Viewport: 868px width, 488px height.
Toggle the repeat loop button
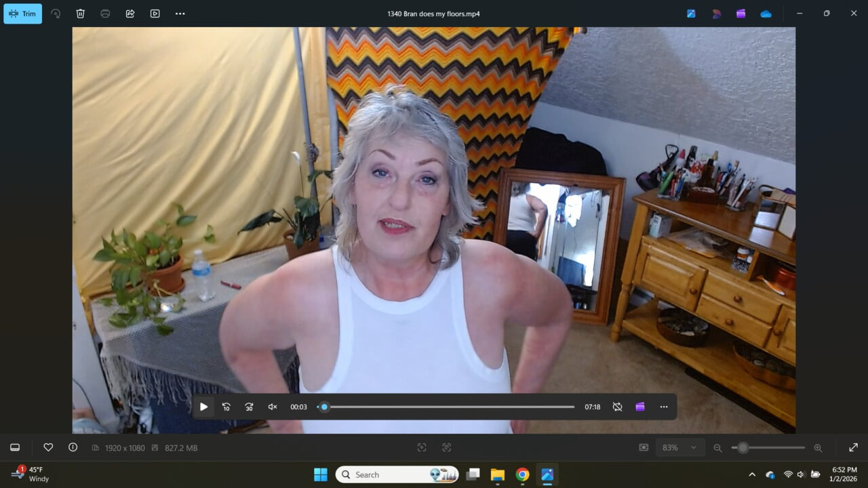click(x=617, y=407)
